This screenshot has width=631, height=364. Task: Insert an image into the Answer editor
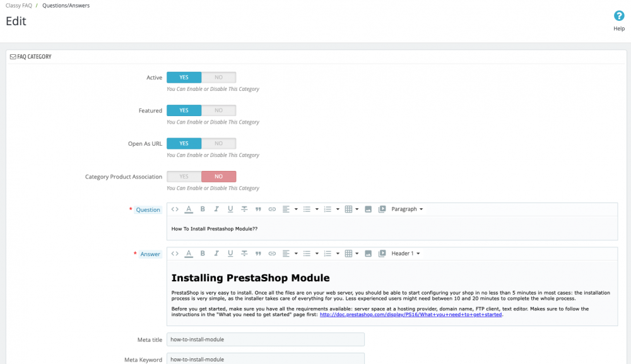pos(367,253)
